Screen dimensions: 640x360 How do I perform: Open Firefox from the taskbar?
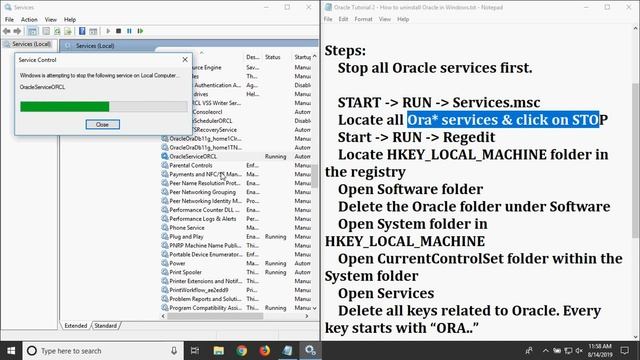point(264,351)
